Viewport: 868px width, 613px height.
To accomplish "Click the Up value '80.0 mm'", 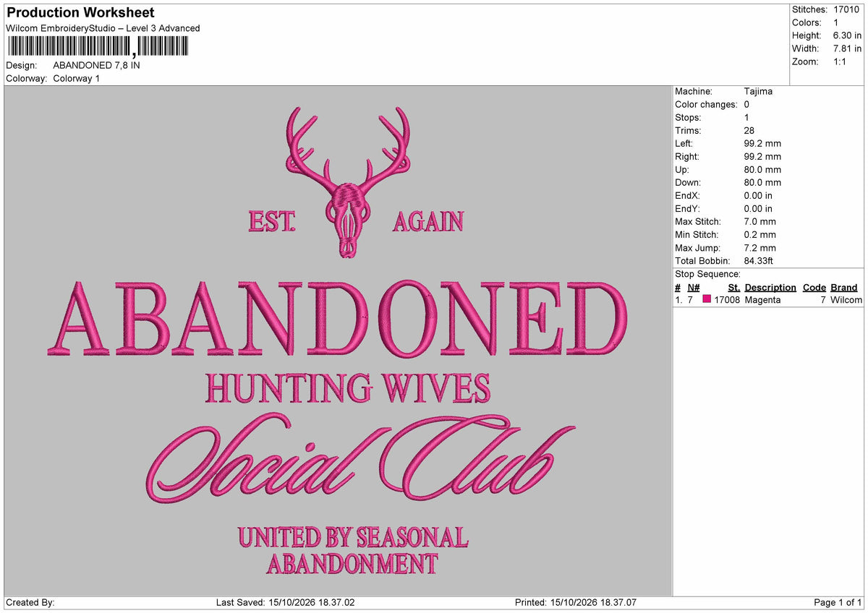I will click(x=762, y=169).
